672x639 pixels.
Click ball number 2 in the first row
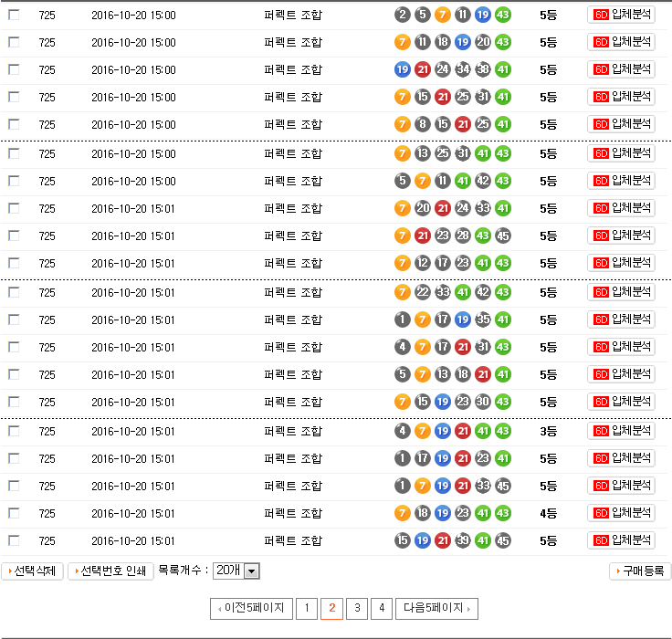[403, 15]
